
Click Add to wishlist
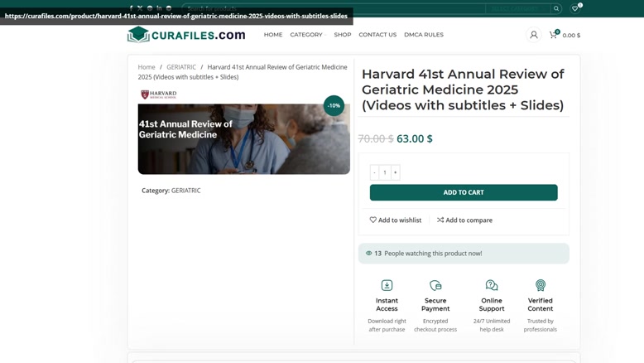[395, 220]
